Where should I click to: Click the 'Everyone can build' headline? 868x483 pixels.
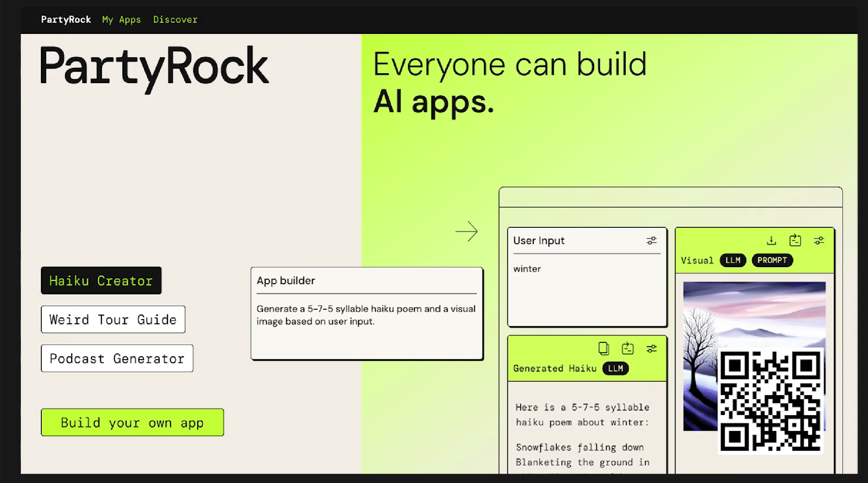pos(510,65)
